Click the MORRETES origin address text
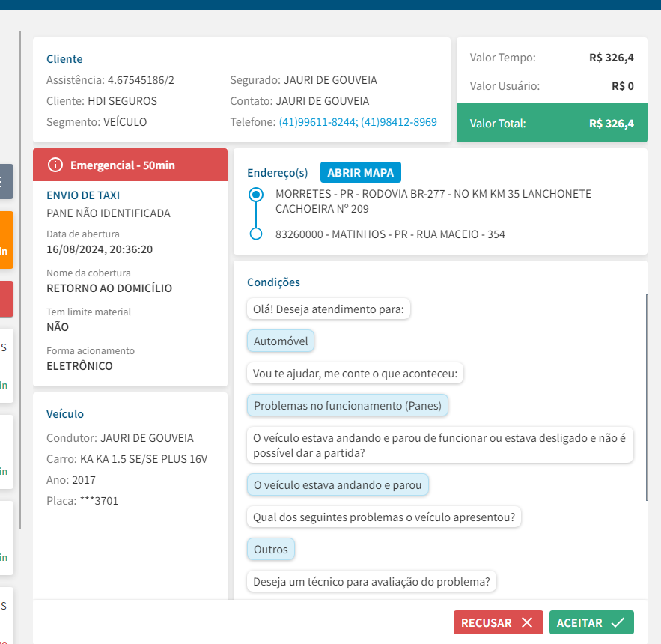 point(433,201)
